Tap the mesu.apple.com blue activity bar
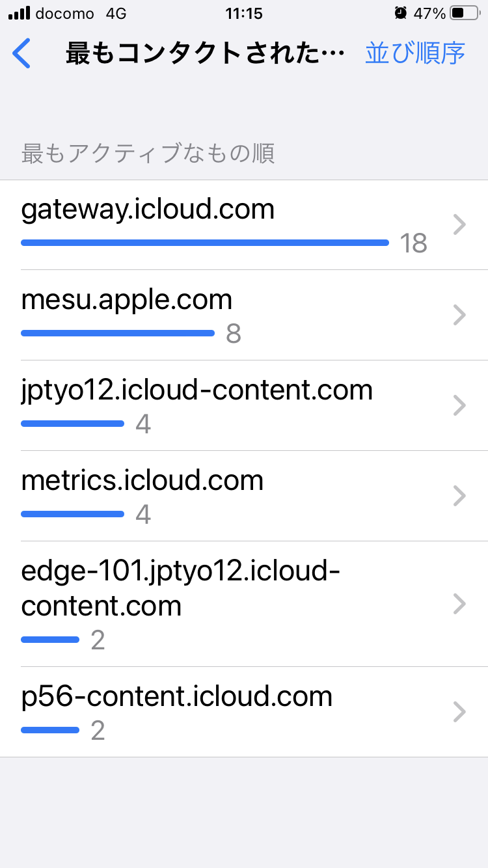488x868 pixels. tap(118, 333)
